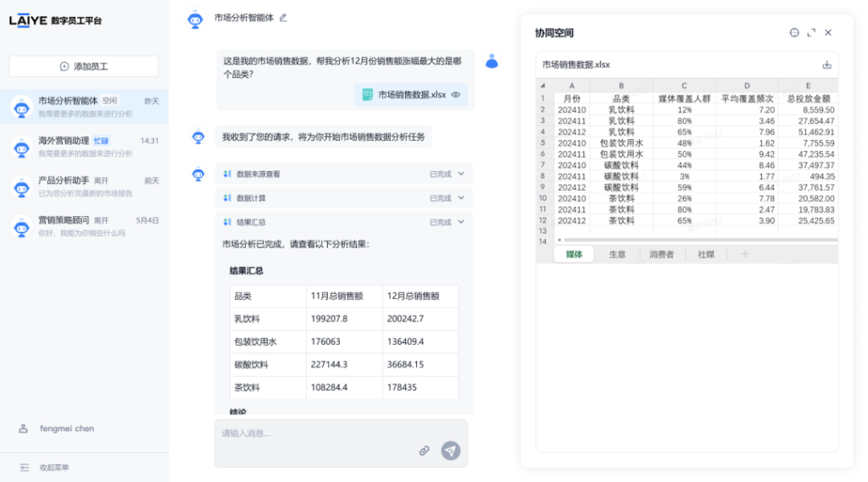Close the 协同空间 panel

(x=828, y=33)
